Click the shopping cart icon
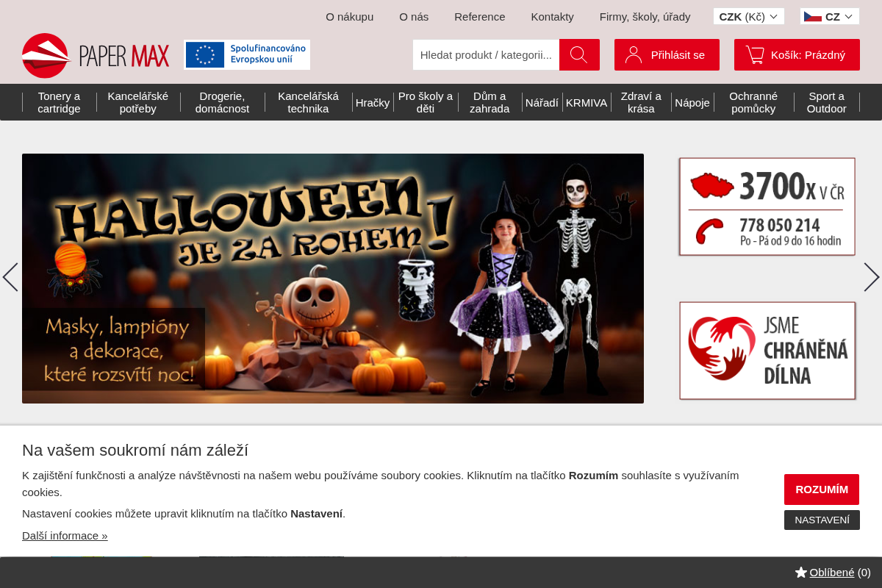 (x=755, y=54)
